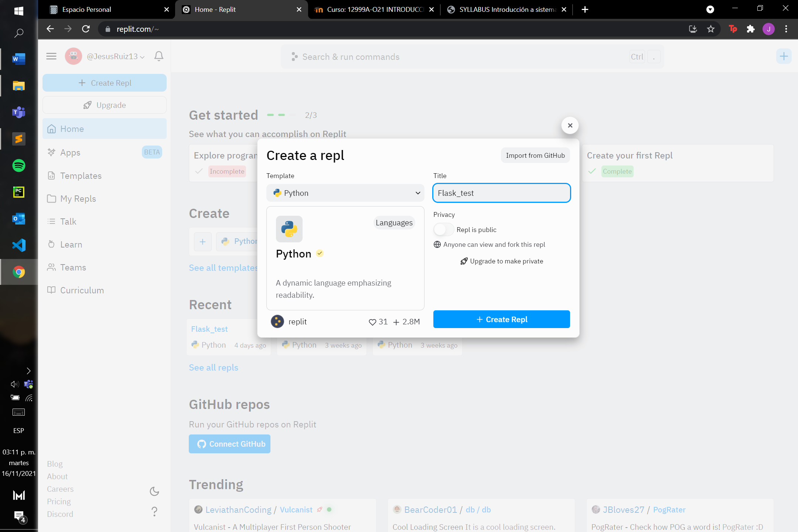Open the help question mark
This screenshot has height=532, width=798.
click(x=154, y=511)
